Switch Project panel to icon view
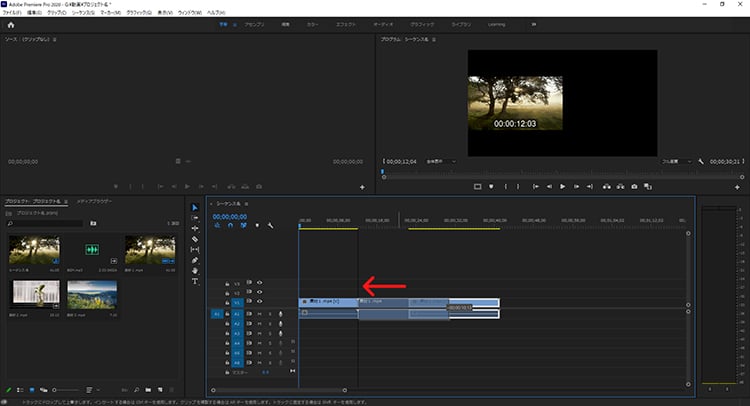Viewport: 750px width, 406px height. tap(32, 390)
